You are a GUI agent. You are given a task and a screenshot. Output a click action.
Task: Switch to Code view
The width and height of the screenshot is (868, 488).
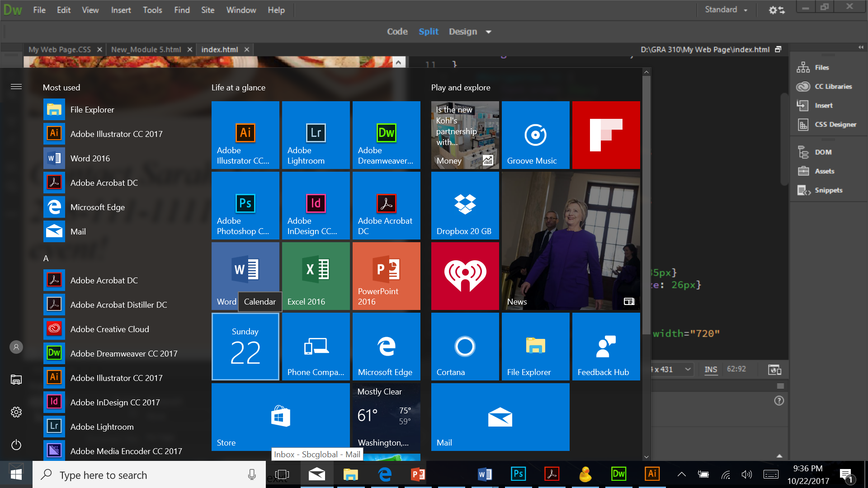tap(397, 32)
